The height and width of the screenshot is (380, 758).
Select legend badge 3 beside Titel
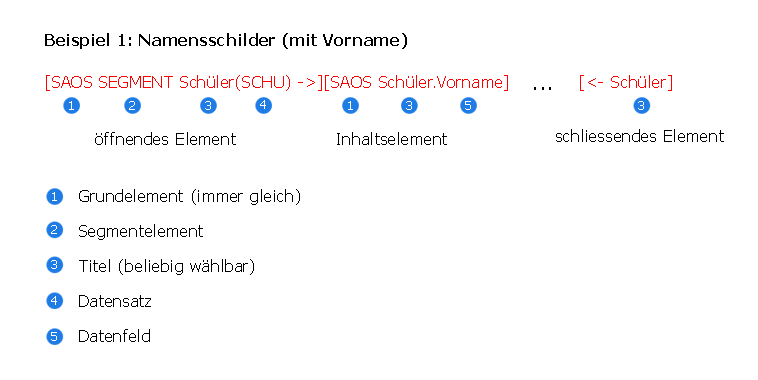(55, 265)
